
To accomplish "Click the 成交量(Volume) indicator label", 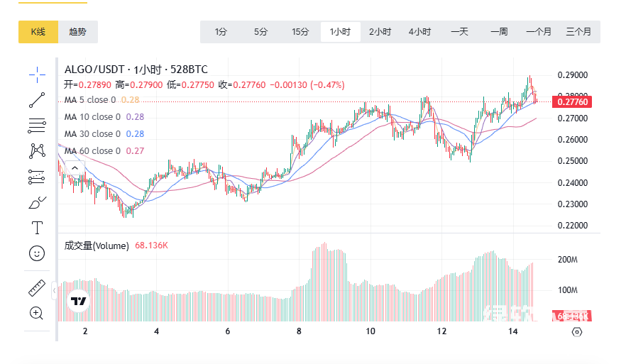I will pyautogui.click(x=97, y=246).
